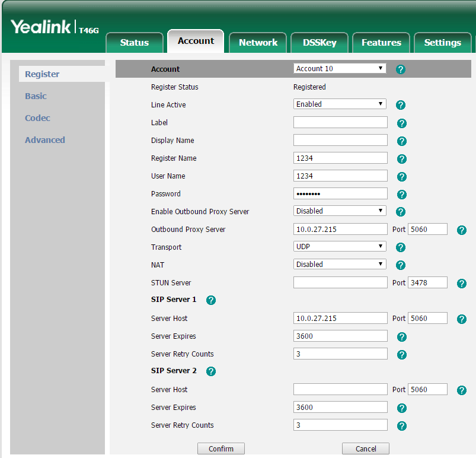Click help icon beside Line Active
This screenshot has width=476, height=458.
point(400,105)
